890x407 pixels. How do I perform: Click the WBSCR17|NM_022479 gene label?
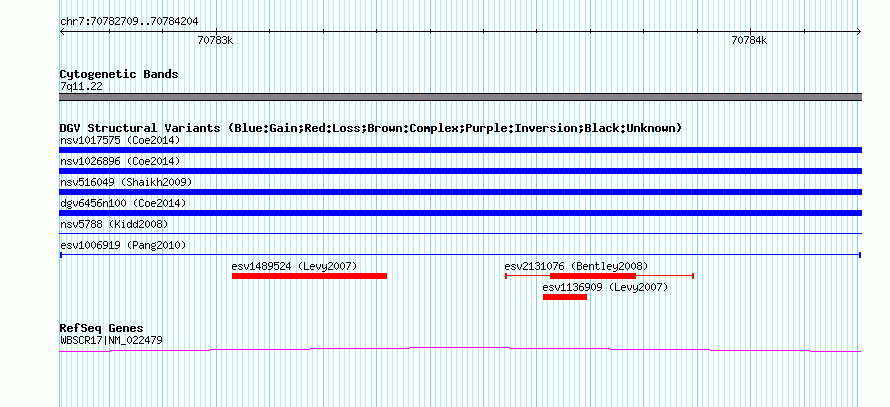pyautogui.click(x=111, y=341)
